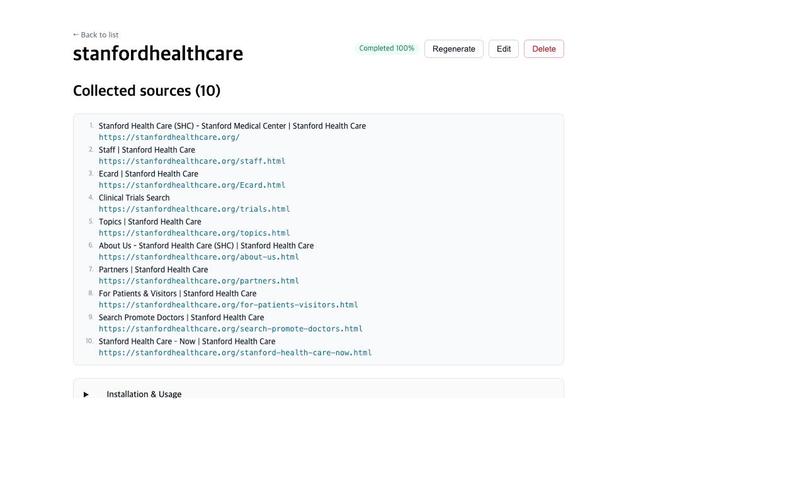Image resolution: width=806 pixels, height=504 pixels.
Task: Click the Regenerate button
Action: tap(453, 49)
